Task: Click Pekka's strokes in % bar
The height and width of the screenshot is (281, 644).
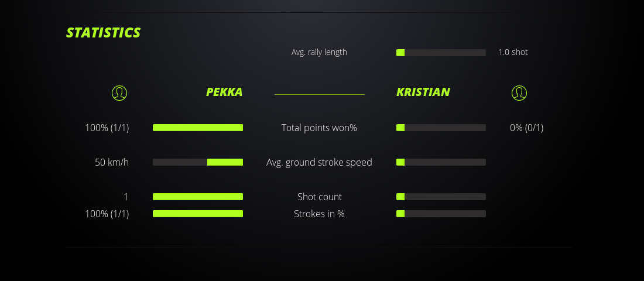Action: pyautogui.click(x=198, y=214)
